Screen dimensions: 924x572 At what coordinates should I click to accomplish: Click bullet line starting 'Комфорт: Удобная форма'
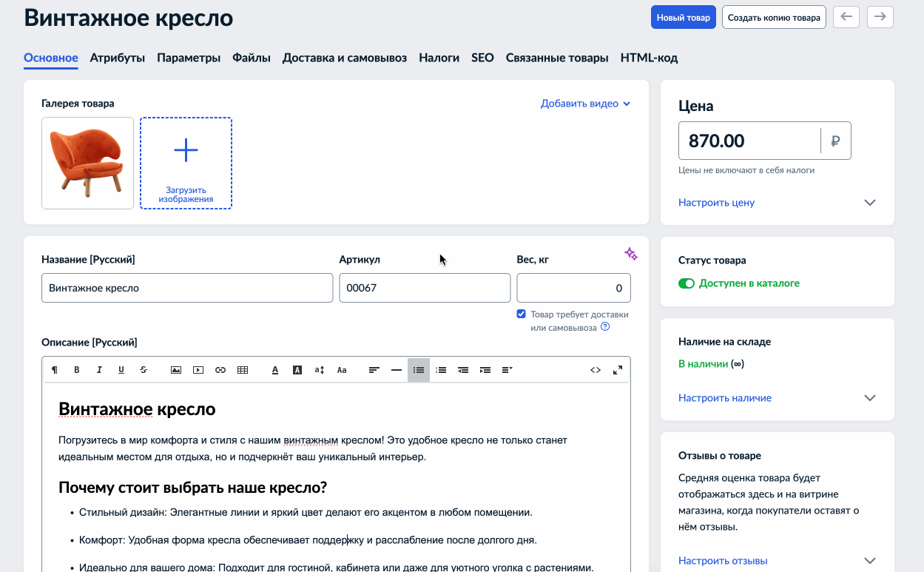pyautogui.click(x=307, y=540)
